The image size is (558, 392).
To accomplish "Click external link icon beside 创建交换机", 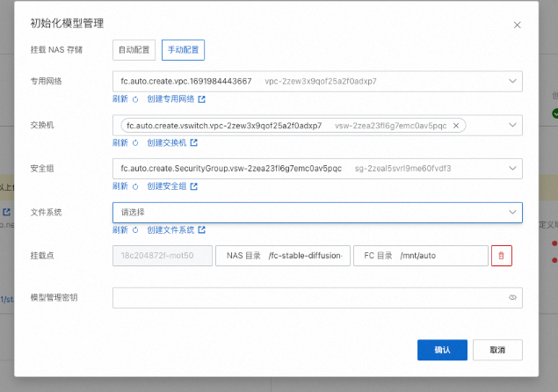I will pyautogui.click(x=194, y=142).
